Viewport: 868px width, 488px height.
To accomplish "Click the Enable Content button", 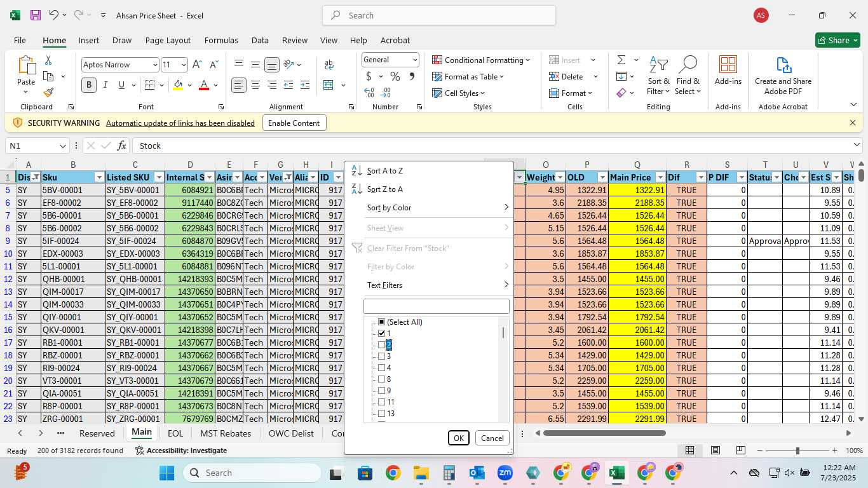I will click(294, 123).
